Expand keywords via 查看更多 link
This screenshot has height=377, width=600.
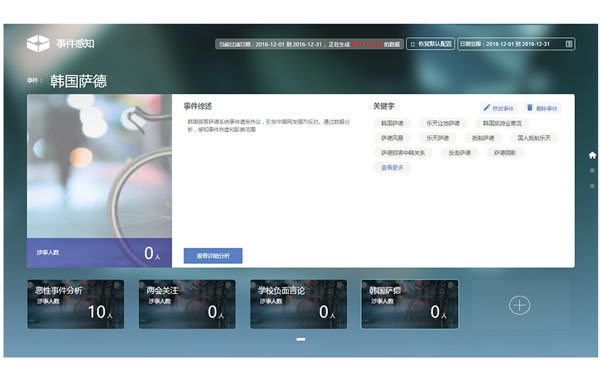coord(392,168)
